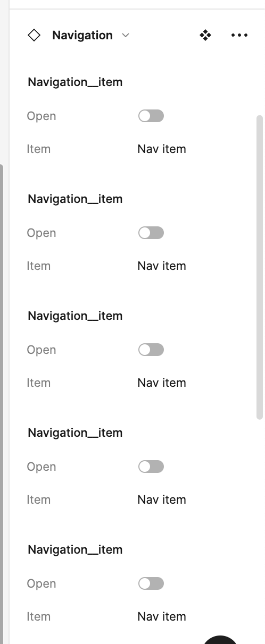Edit the first Navigation__item's Nav item text
265x644 pixels.
coord(162,149)
